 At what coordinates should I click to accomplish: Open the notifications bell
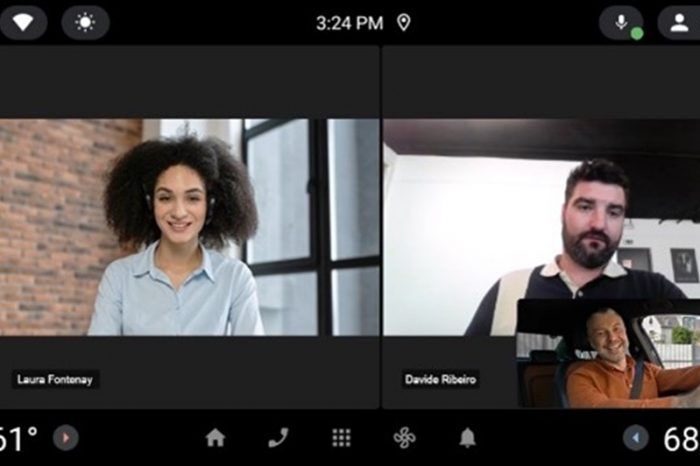click(467, 437)
